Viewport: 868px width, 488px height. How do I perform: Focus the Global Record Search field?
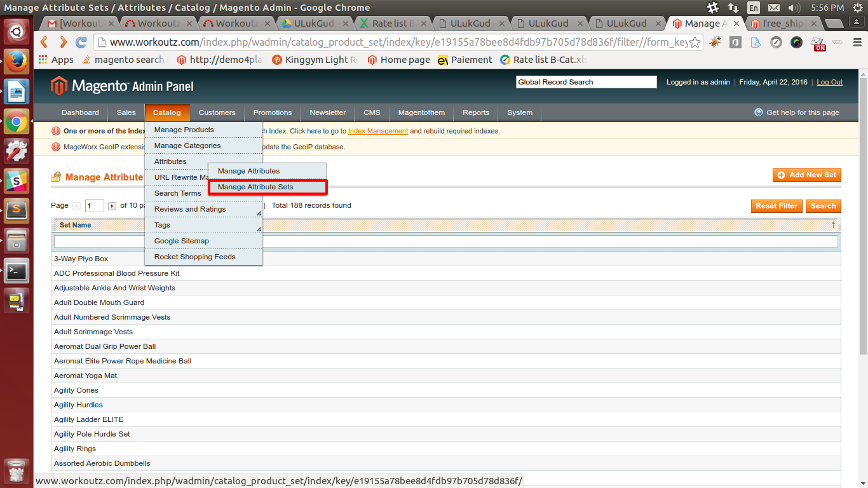click(x=586, y=82)
